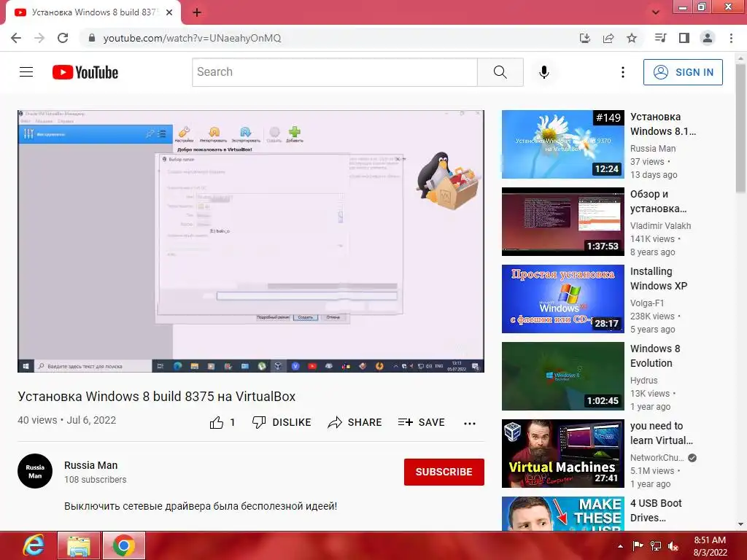Screen dimensions: 747x560
Task: Open Установка Windows 8.1 video thumbnail
Action: (562, 144)
